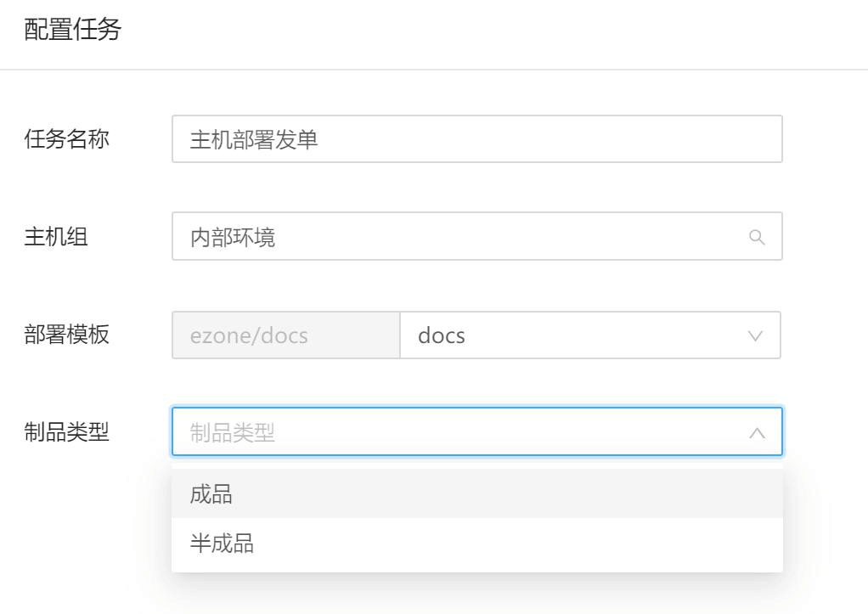Click the search icon in 主机组 field
The width and height of the screenshot is (868, 614).
pos(756,237)
